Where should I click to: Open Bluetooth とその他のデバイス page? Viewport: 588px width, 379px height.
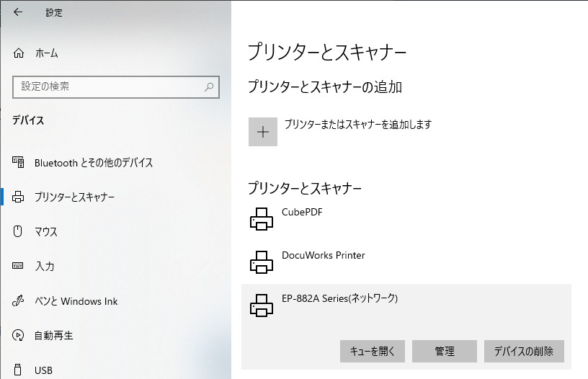tap(94, 163)
